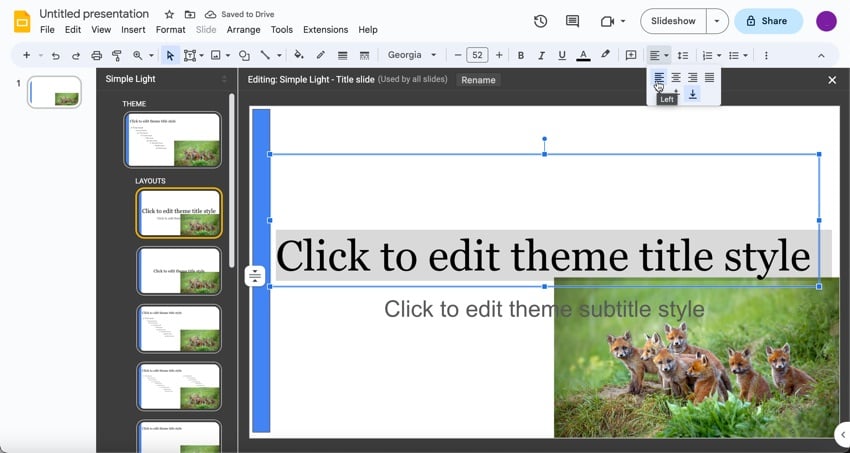Open the text color picker
Viewport: 850px width, 453px height.
[x=583, y=55]
